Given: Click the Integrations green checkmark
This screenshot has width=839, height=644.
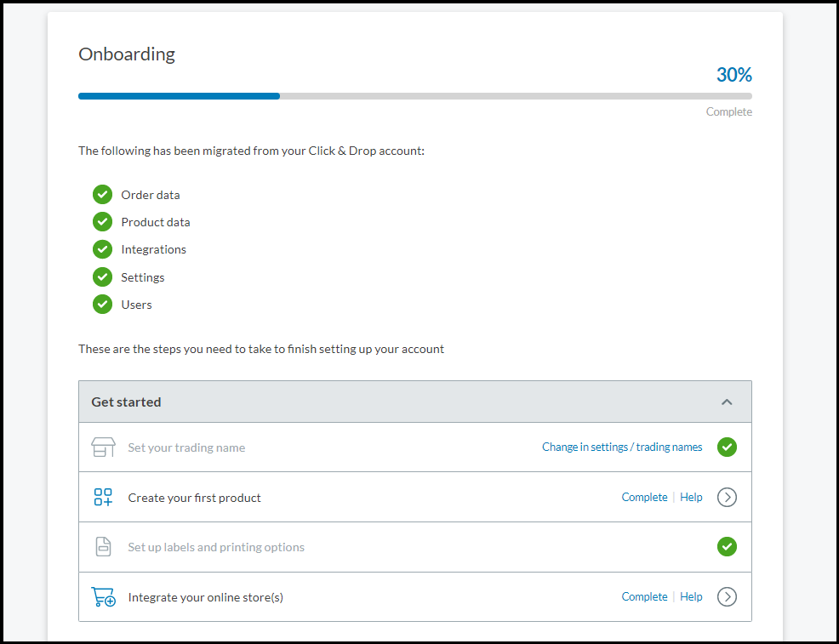Looking at the screenshot, I should point(102,249).
